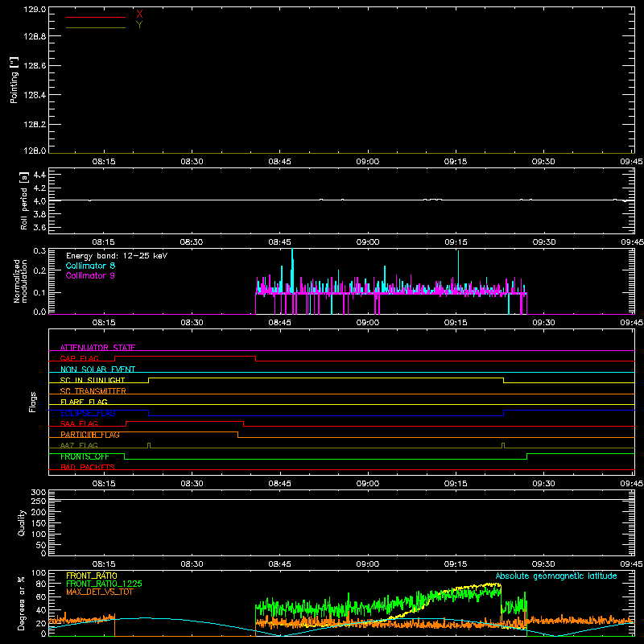Click the 08:30 label under Roll period plot
This screenshot has width=644, height=644.
pyautogui.click(x=192, y=242)
